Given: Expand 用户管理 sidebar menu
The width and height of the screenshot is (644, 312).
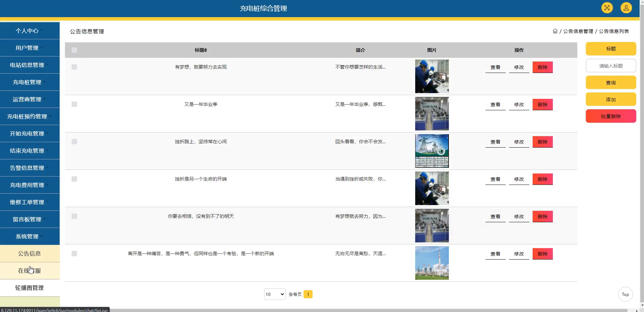Looking at the screenshot, I should pos(30,48).
